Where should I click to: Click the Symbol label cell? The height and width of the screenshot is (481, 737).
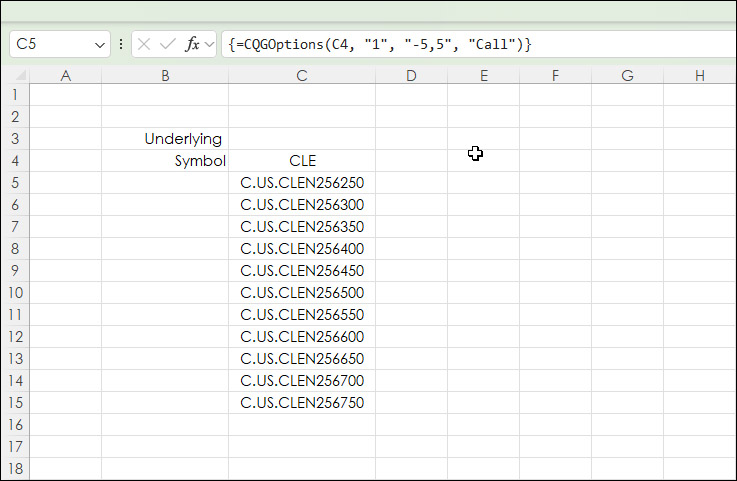165,161
